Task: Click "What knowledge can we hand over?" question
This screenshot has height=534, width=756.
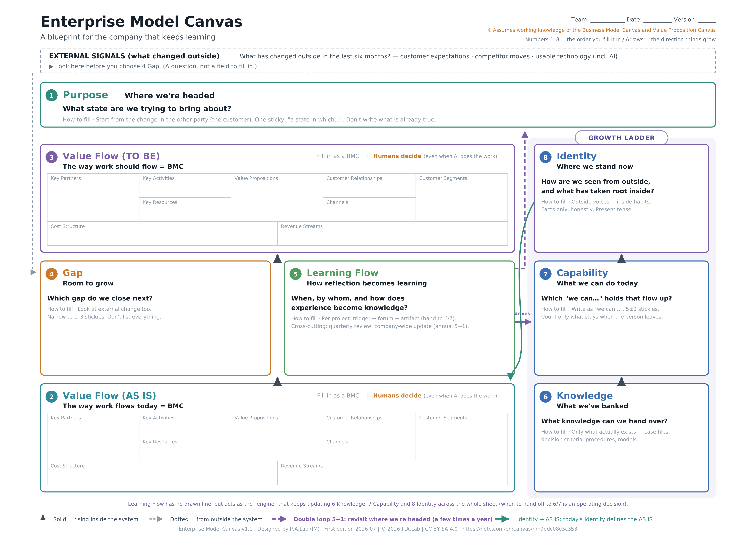Action: click(604, 421)
